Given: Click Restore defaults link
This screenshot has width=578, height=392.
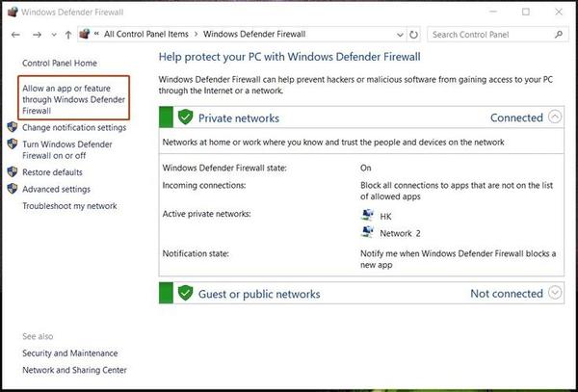Looking at the screenshot, I should [52, 172].
